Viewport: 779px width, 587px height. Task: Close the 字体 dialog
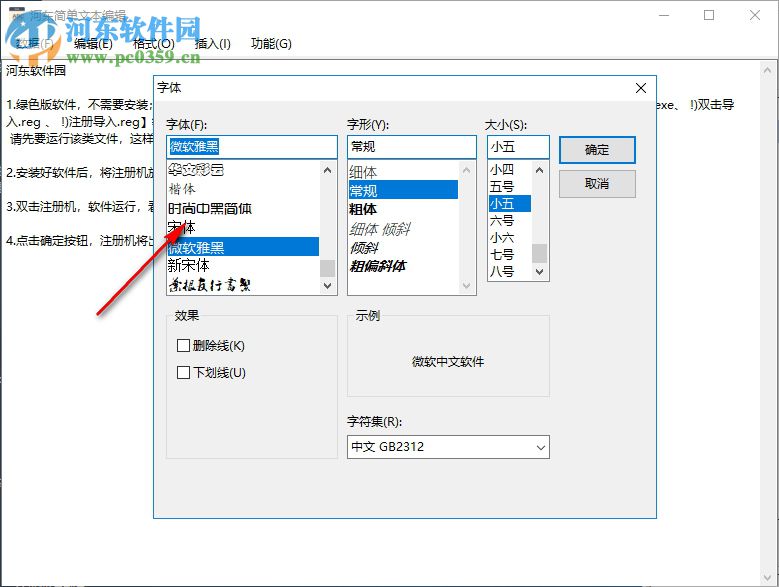641,88
